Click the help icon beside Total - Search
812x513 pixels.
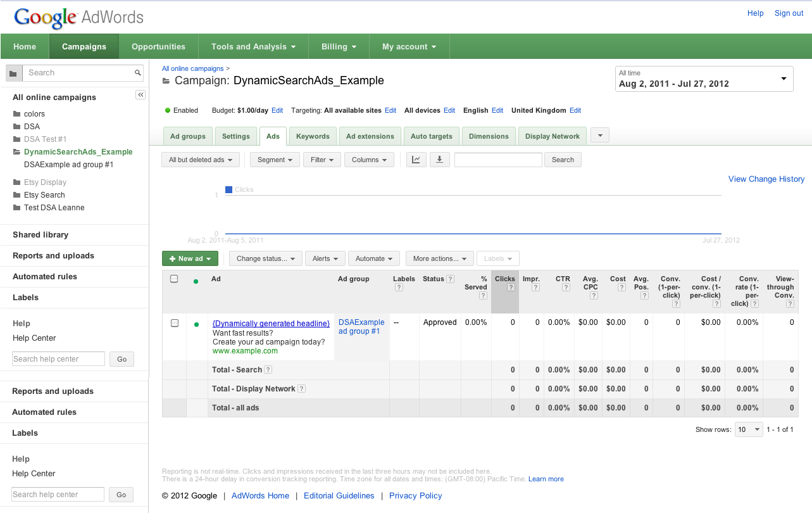point(268,370)
